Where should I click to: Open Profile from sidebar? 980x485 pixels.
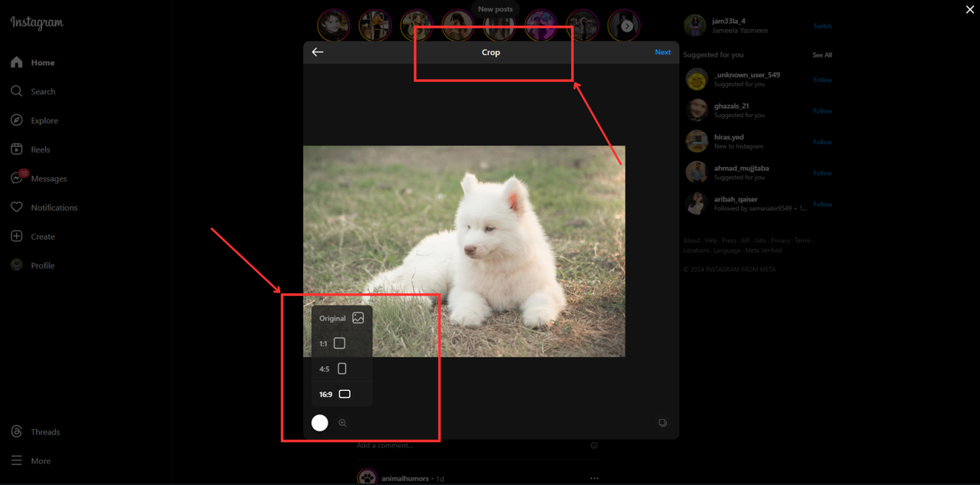point(34,266)
